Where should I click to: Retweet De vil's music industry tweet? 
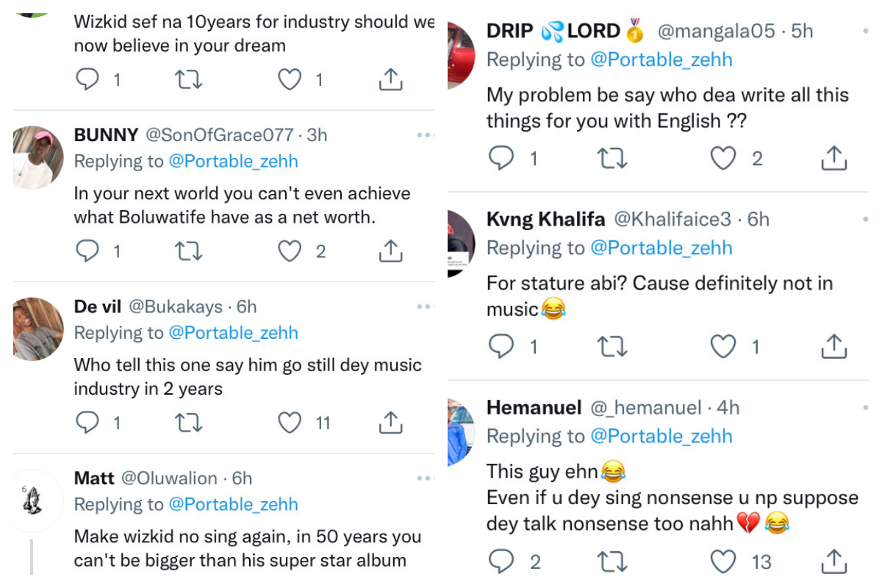188,423
